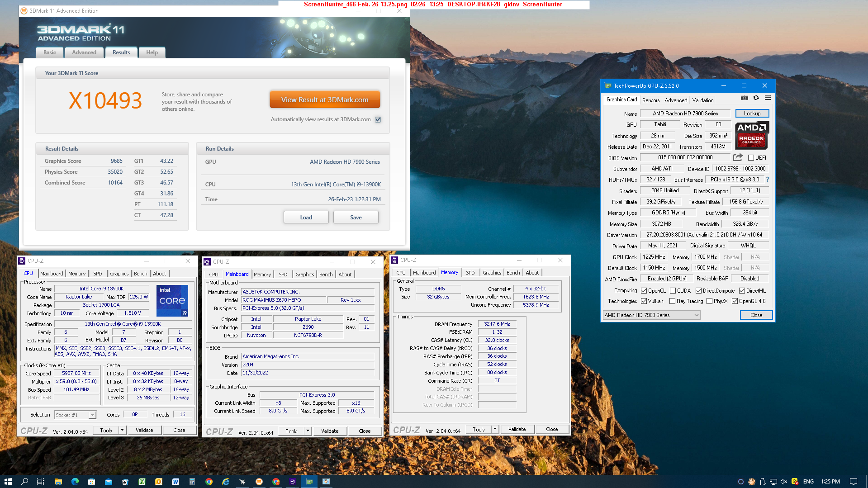The image size is (868, 488).
Task: Expand Tools dropdown arrow in Mainboard window
Action: tap(308, 431)
